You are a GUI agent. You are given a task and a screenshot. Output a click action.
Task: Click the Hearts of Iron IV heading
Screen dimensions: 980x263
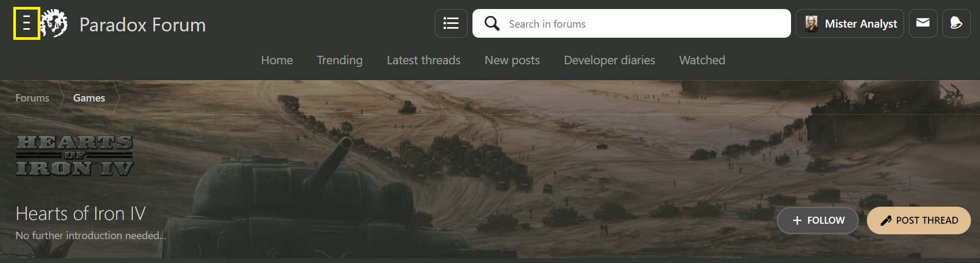[x=81, y=214]
